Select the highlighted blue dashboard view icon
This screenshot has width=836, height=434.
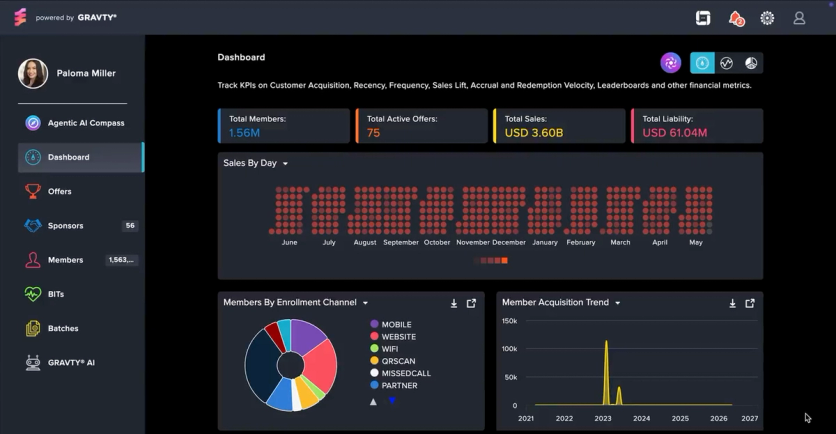point(702,63)
